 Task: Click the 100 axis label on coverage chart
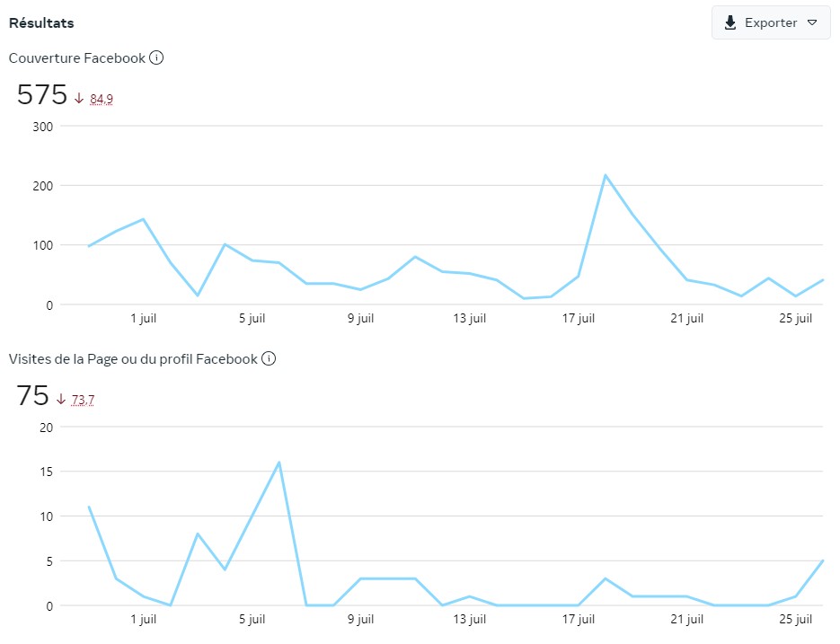click(x=43, y=246)
